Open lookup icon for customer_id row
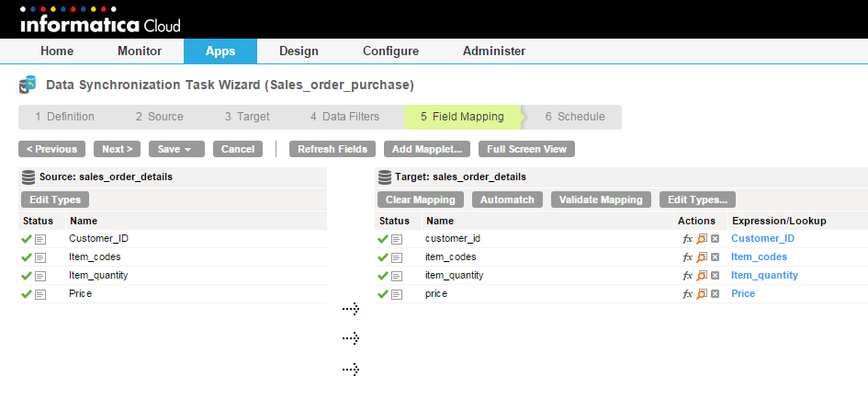 [x=702, y=239]
